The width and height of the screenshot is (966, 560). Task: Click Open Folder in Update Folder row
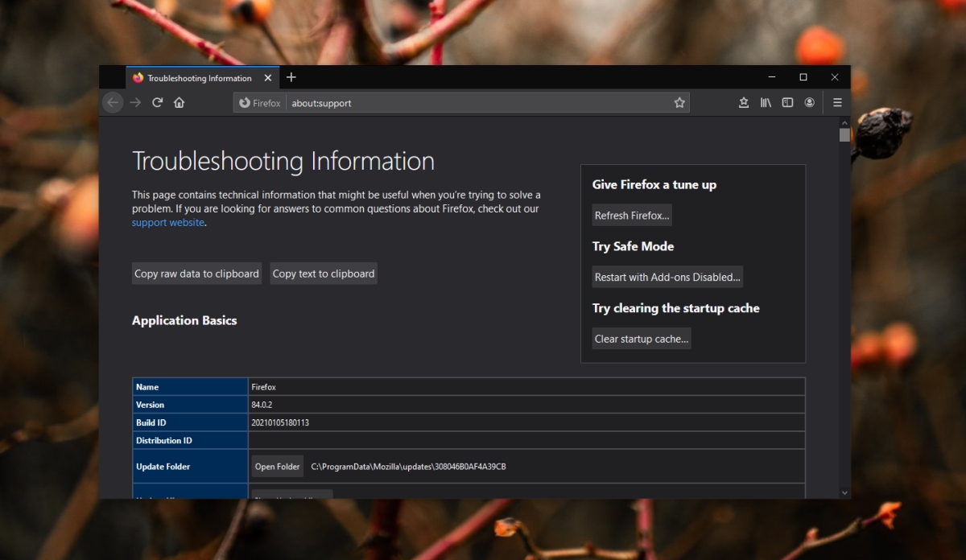pos(278,467)
